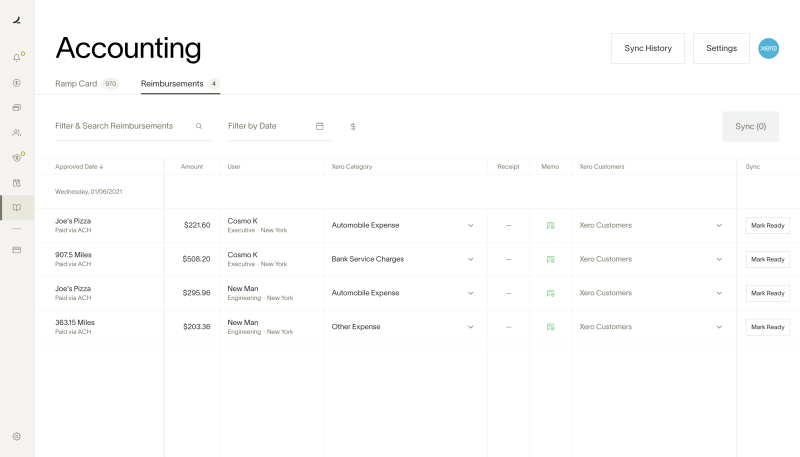The width and height of the screenshot is (800, 457).
Task: Open Xero Customers dropdown in $221.60 row
Action: (x=719, y=225)
